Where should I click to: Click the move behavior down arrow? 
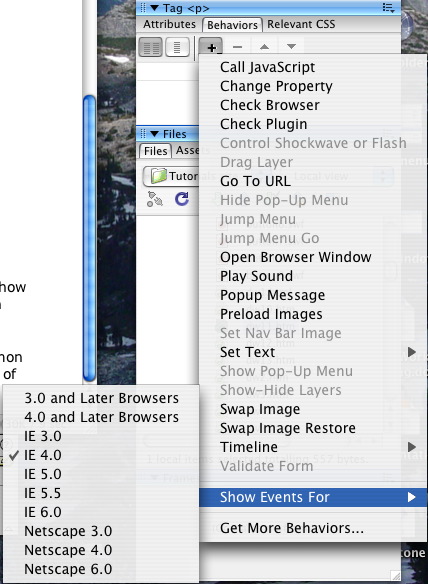point(291,47)
